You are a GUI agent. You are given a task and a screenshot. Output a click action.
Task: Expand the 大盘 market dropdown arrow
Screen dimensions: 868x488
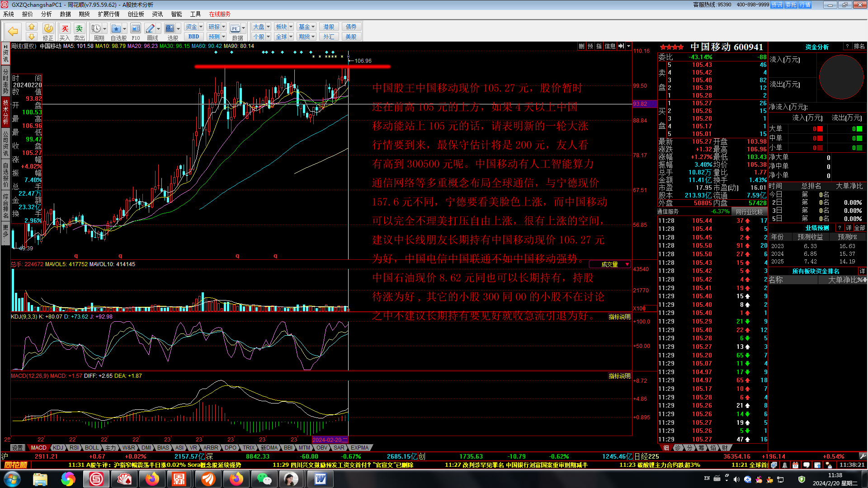coord(268,27)
